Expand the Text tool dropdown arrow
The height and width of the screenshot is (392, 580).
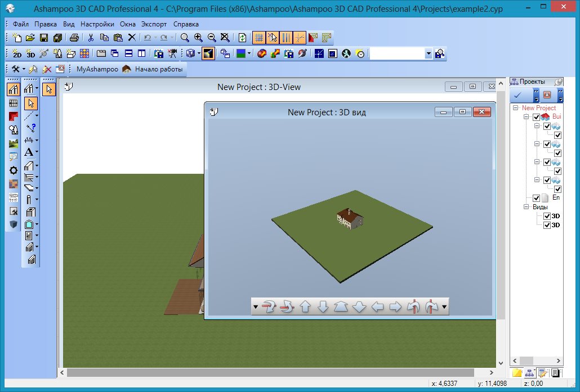pos(37,152)
